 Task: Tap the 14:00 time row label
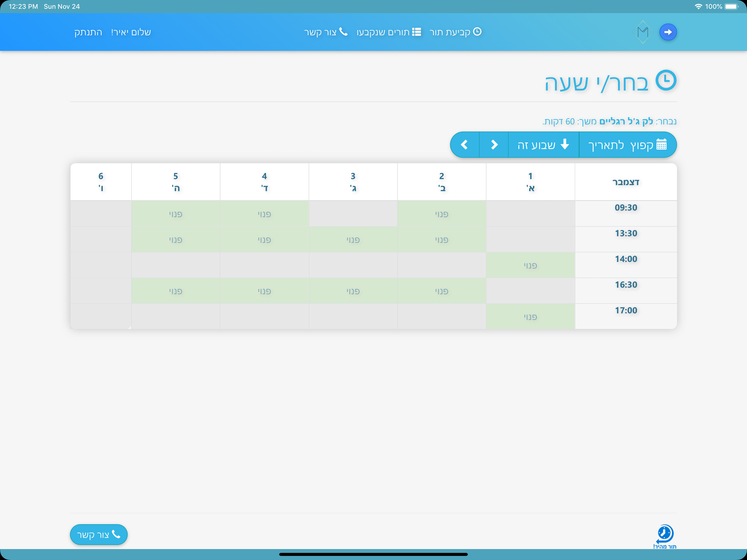pyautogui.click(x=626, y=259)
